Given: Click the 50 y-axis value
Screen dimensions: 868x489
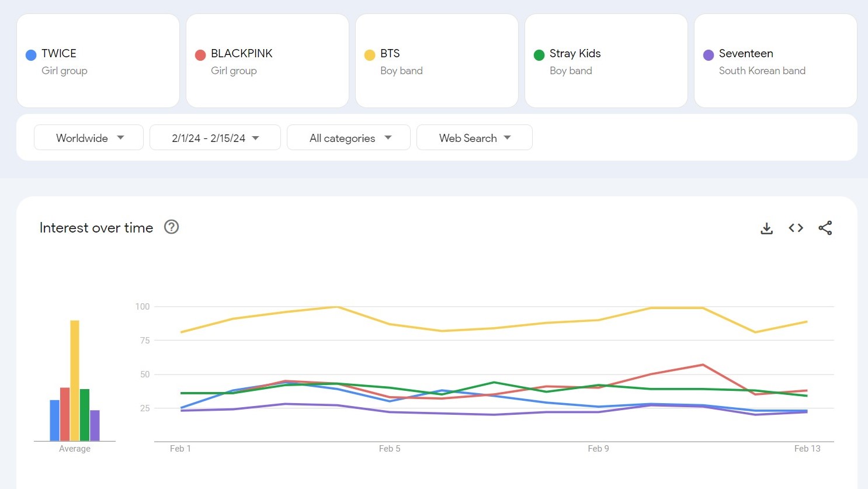Looking at the screenshot, I should tap(145, 374).
